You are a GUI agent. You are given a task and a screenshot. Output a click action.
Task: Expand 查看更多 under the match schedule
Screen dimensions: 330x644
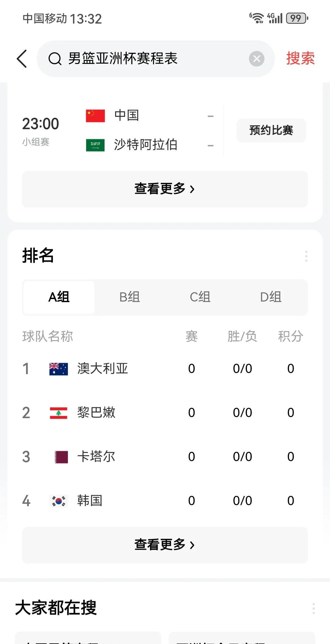165,189
